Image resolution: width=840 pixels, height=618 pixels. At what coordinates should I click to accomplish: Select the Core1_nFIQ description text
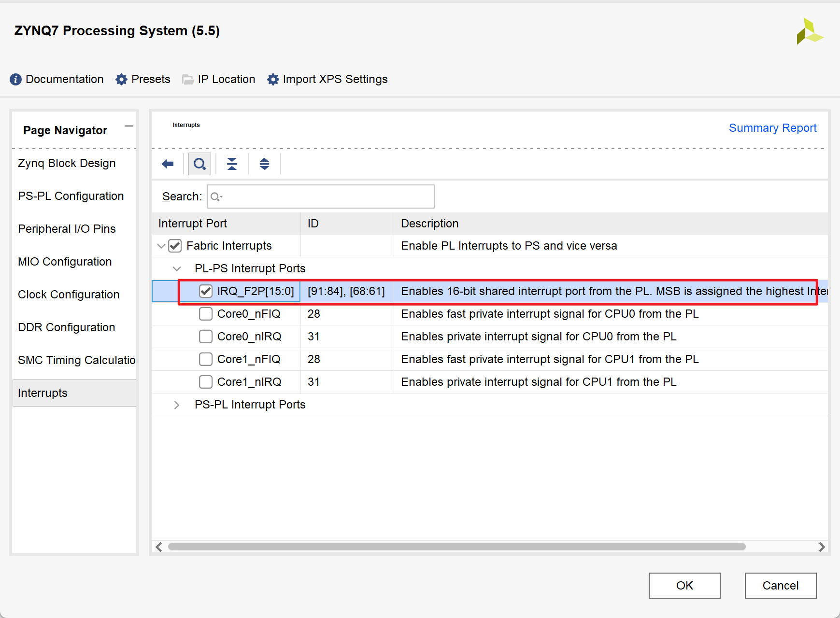(550, 359)
